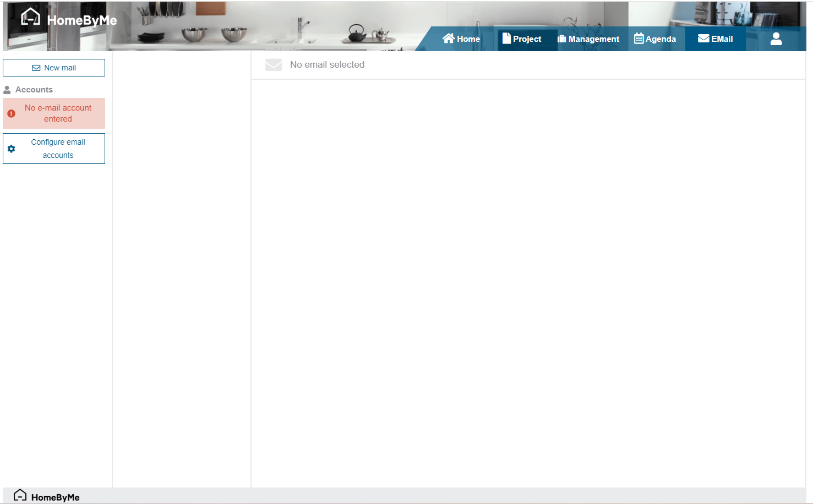
Task: Click the HomeByMe brand text in header
Action: click(x=82, y=21)
